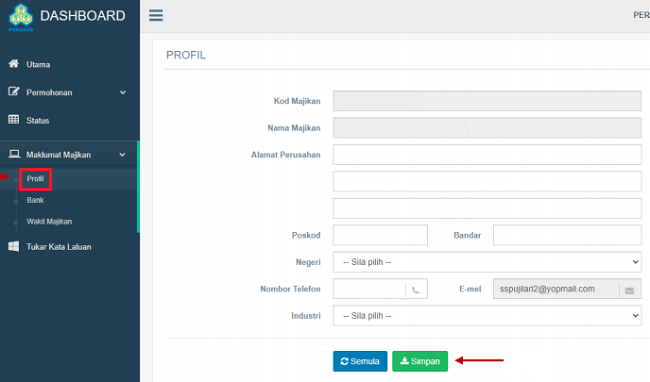This screenshot has height=382, width=650.
Task: Toggle the hamburger menu icon
Action: 156,15
